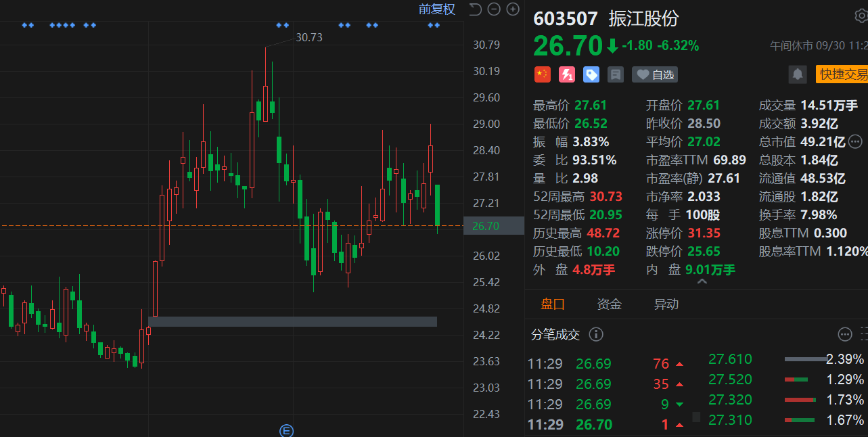Click the pink lightning Level-1 quote icon
868x437 pixels.
tap(566, 74)
